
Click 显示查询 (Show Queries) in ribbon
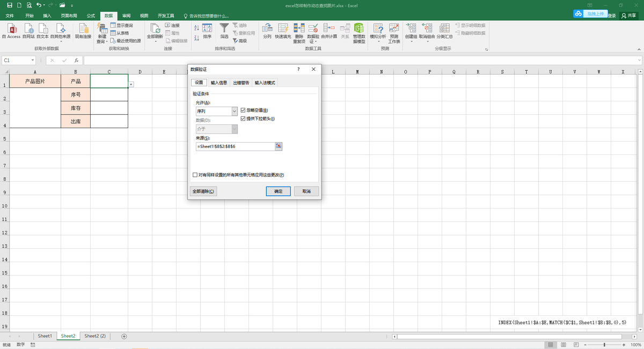(121, 25)
